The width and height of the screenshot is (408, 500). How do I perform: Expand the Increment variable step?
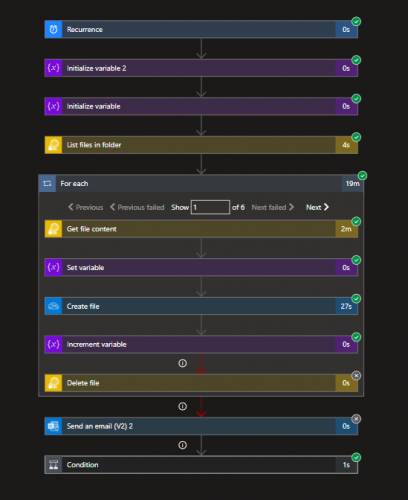[201, 344]
